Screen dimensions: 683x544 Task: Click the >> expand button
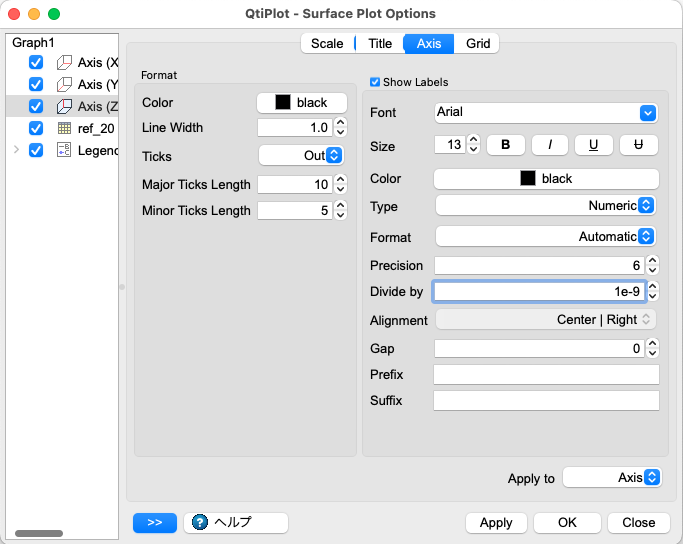click(155, 522)
